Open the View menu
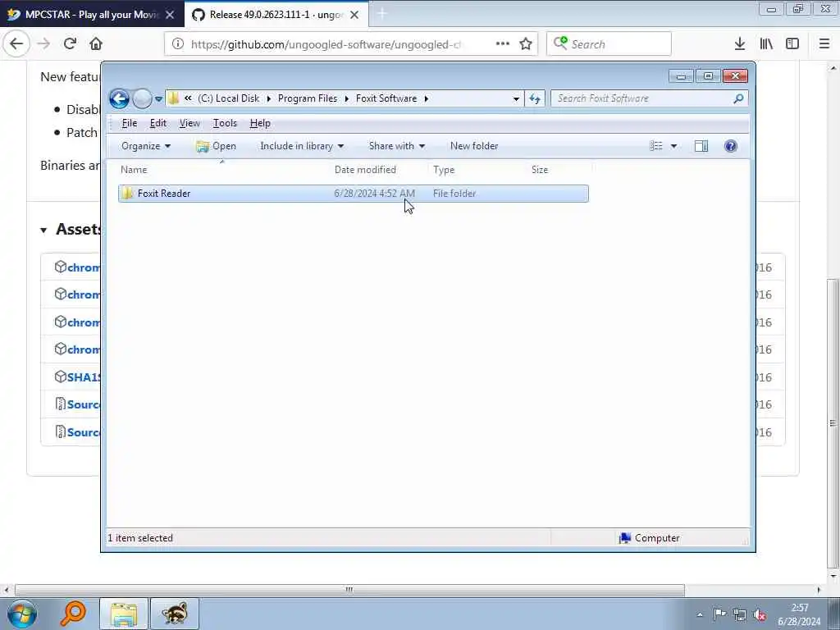The height and width of the screenshot is (630, 840). coord(189,123)
